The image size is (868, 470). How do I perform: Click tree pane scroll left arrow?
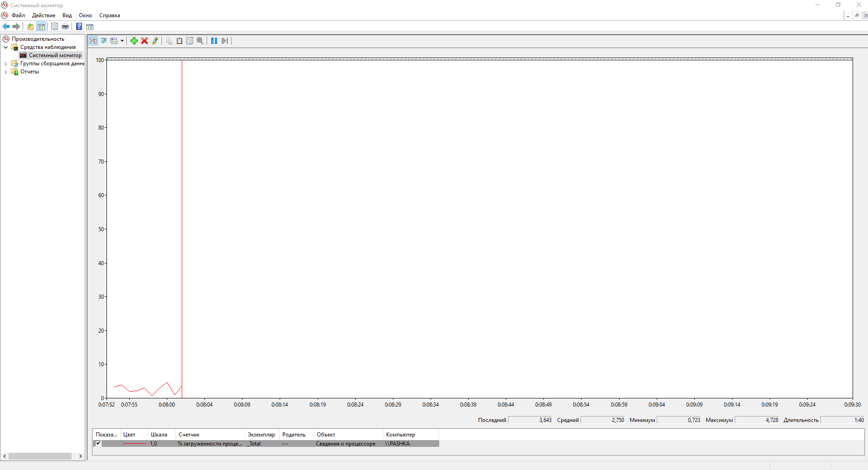pyautogui.click(x=5, y=456)
